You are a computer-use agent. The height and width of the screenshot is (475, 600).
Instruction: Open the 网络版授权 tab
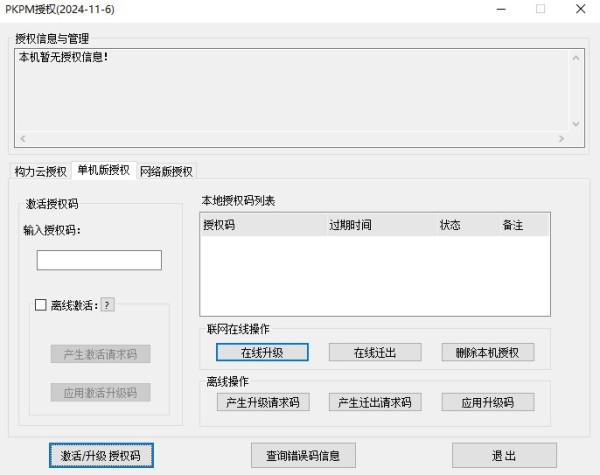pyautogui.click(x=166, y=171)
